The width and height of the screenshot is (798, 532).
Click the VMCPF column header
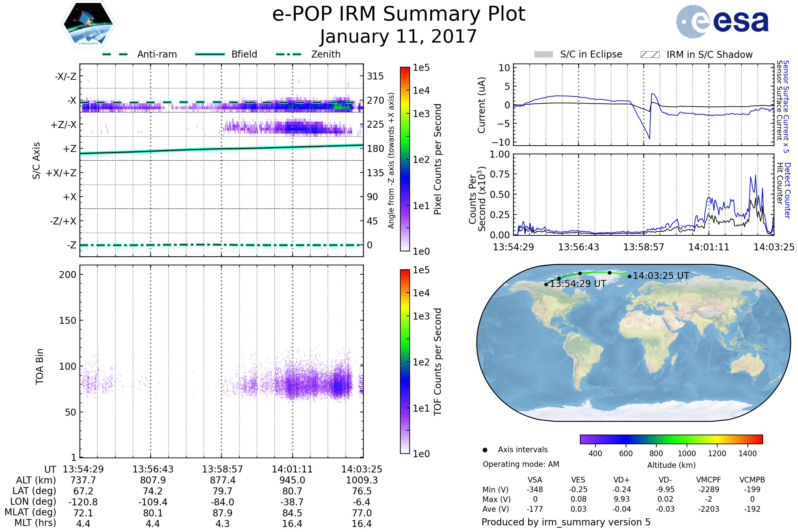click(708, 480)
